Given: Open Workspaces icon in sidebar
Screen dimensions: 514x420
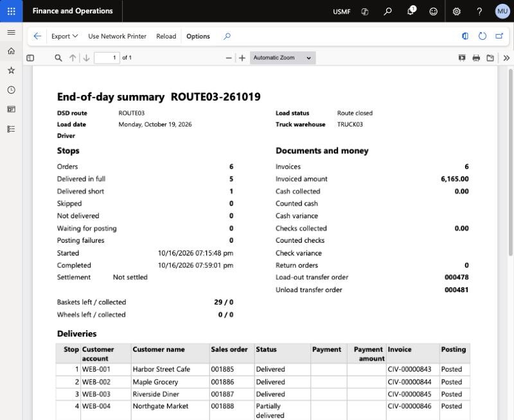Looking at the screenshot, I should [x=11, y=109].
